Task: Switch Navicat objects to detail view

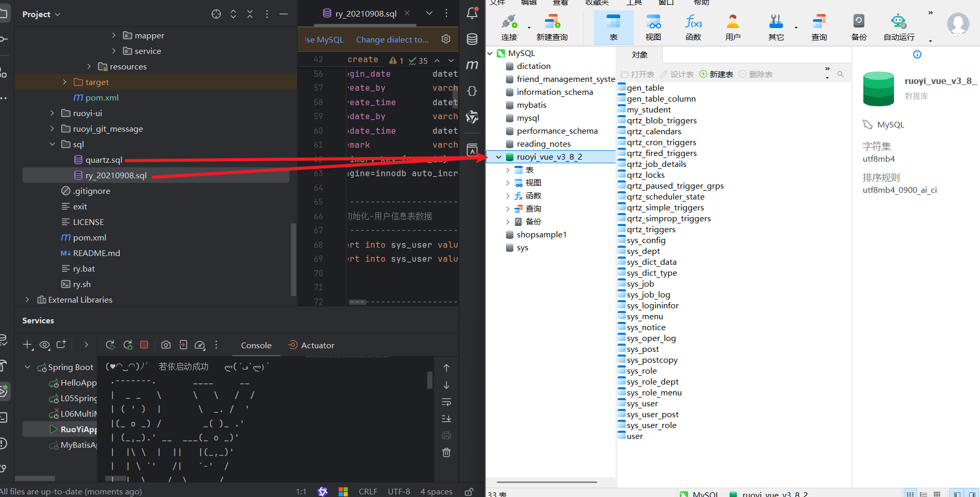Action: 923,493
